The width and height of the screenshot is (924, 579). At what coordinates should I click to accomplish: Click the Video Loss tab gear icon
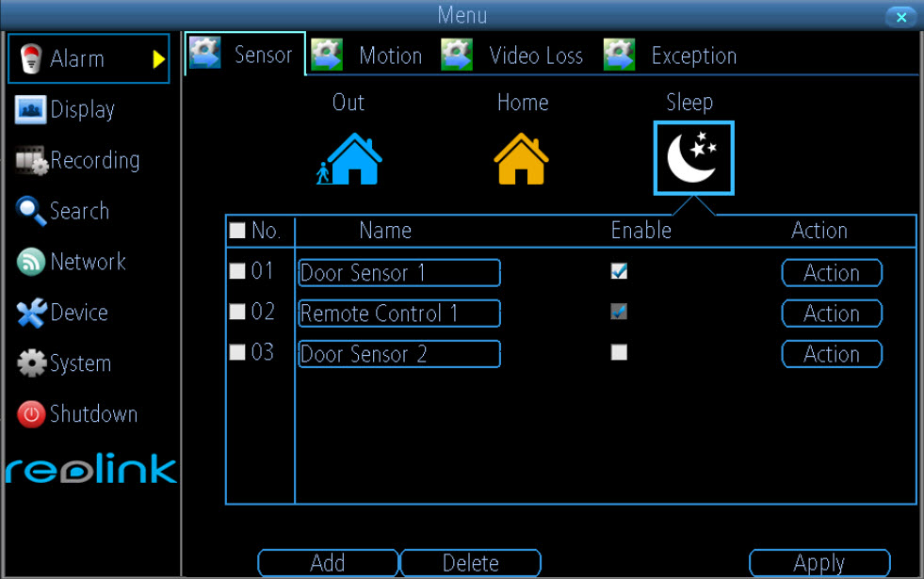coord(457,55)
